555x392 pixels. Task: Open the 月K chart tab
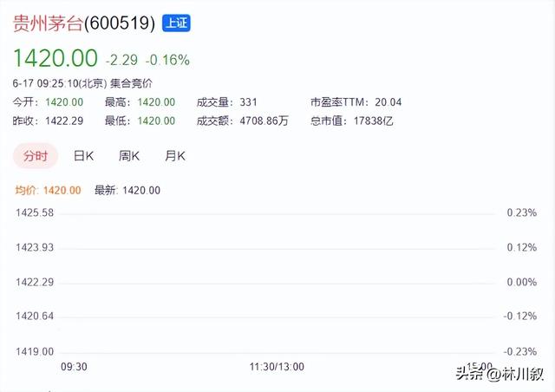click(x=175, y=156)
